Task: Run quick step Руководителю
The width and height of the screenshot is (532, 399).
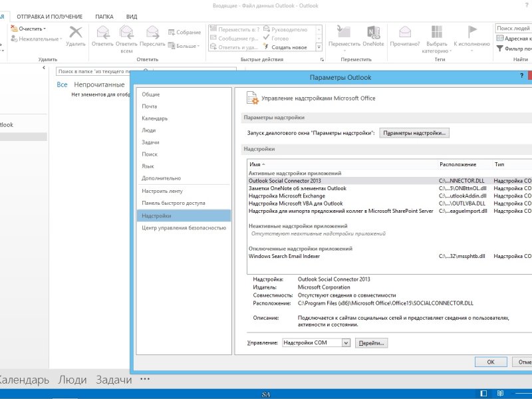Action: (285, 29)
